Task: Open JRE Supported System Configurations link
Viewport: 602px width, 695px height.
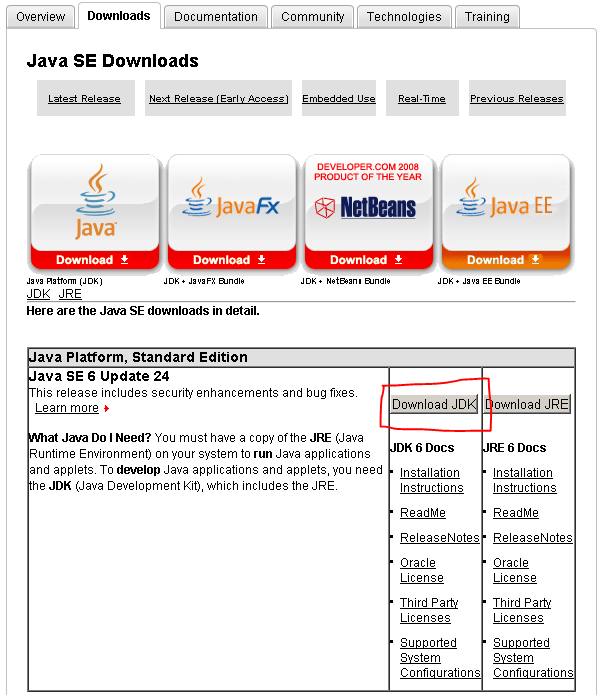Action: [x=533, y=658]
